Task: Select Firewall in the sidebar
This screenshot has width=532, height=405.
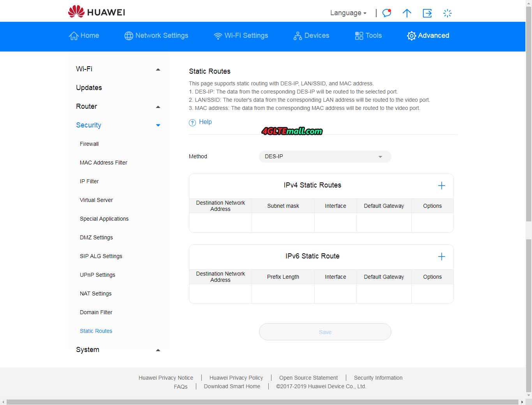Action: (89, 144)
